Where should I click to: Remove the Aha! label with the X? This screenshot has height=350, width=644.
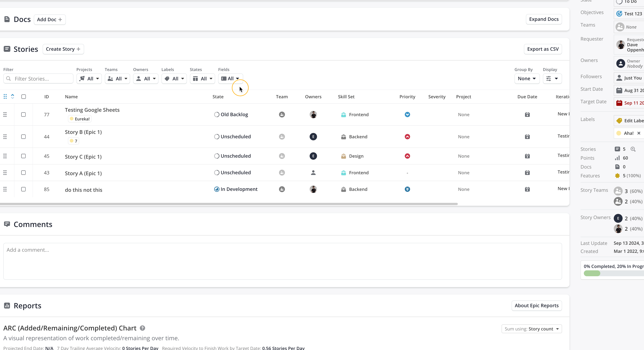639,133
